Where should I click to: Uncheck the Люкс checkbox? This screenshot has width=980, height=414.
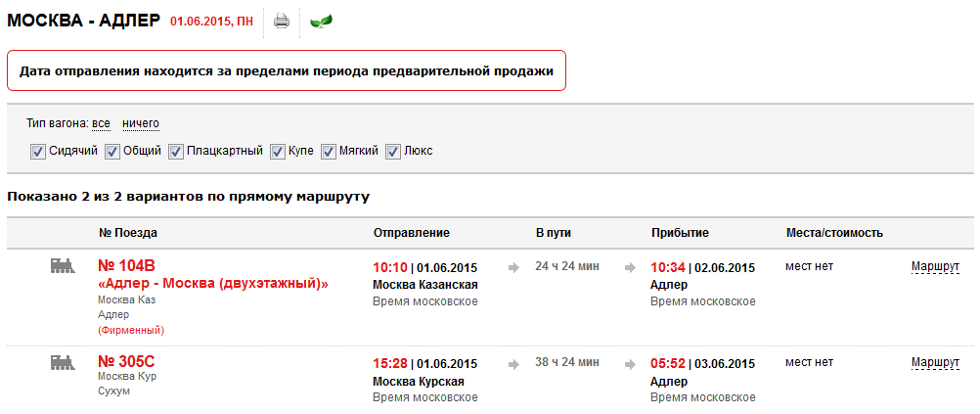[x=393, y=152]
